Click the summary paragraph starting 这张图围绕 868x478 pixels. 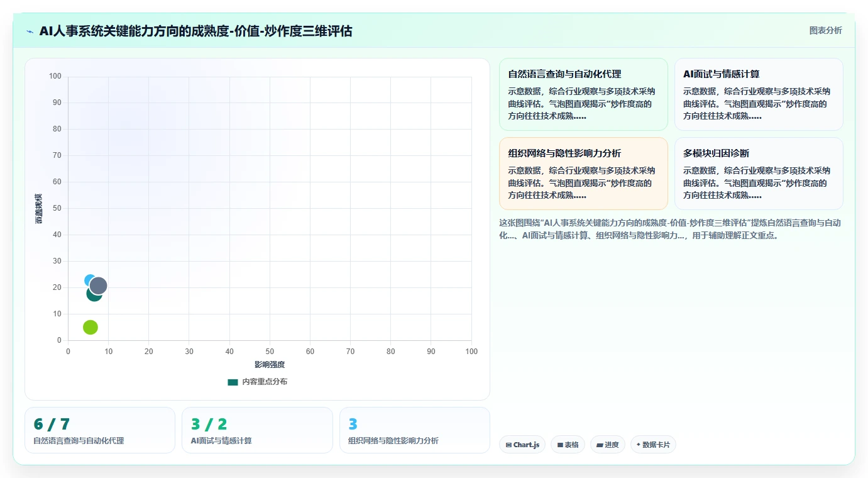click(x=671, y=229)
